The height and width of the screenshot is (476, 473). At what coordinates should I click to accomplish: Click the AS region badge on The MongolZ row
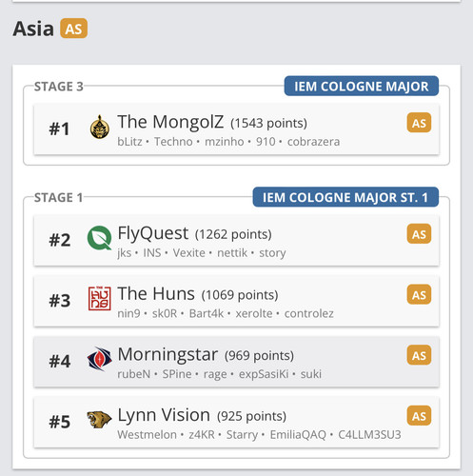point(419,123)
